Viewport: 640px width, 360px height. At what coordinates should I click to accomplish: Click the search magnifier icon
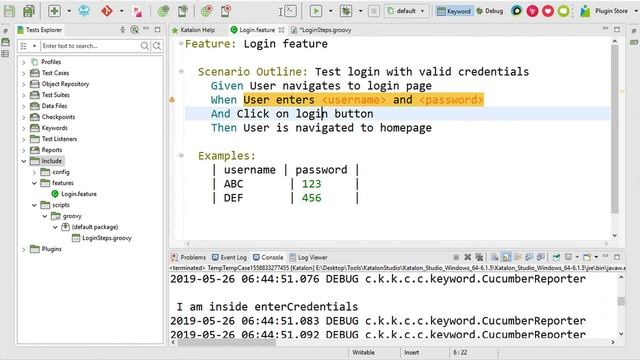(144, 46)
